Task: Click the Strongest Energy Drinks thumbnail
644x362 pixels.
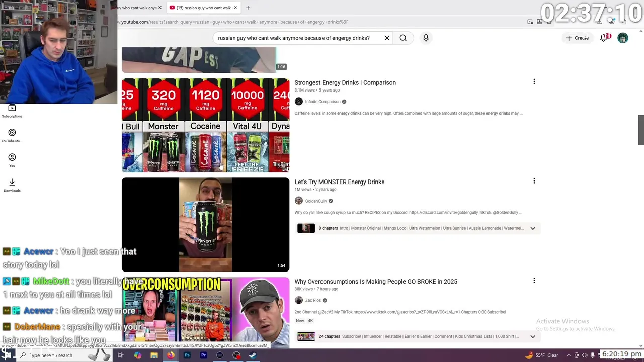Action: tap(205, 125)
